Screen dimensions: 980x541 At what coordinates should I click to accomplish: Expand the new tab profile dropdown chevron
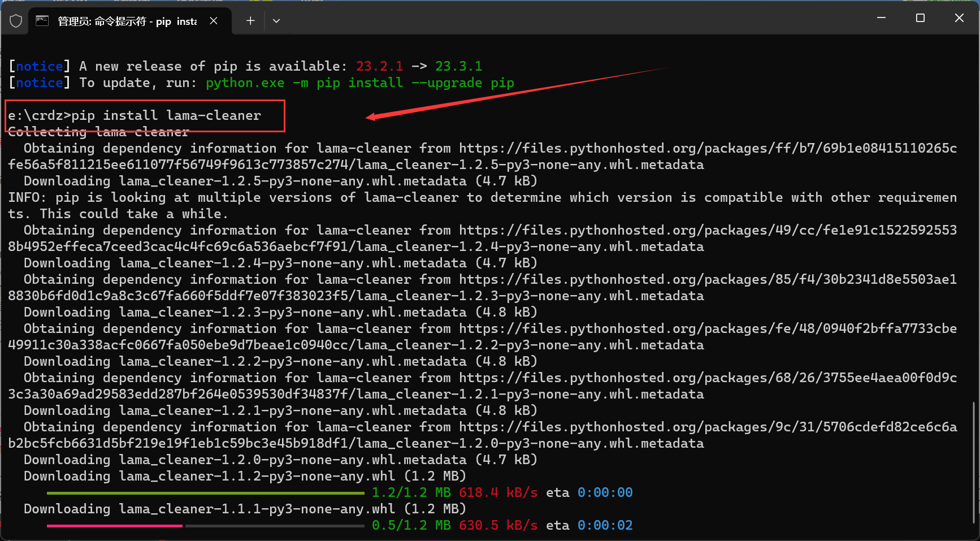(x=276, y=21)
